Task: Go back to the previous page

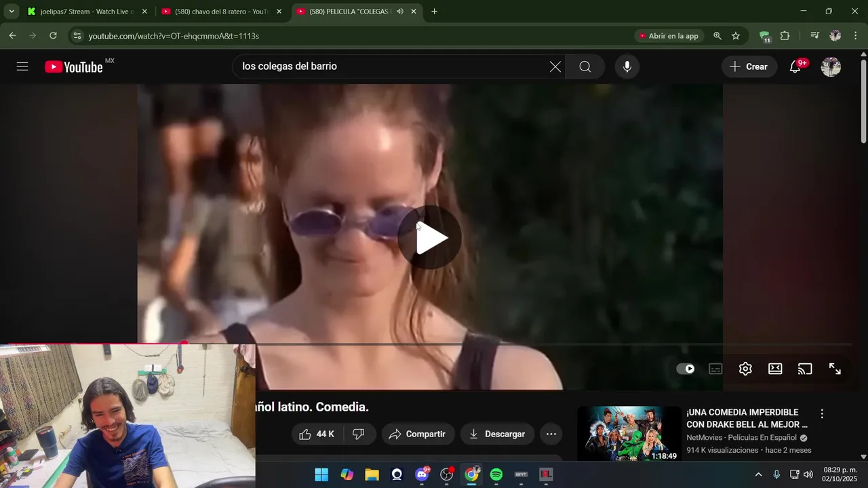Action: [12, 36]
